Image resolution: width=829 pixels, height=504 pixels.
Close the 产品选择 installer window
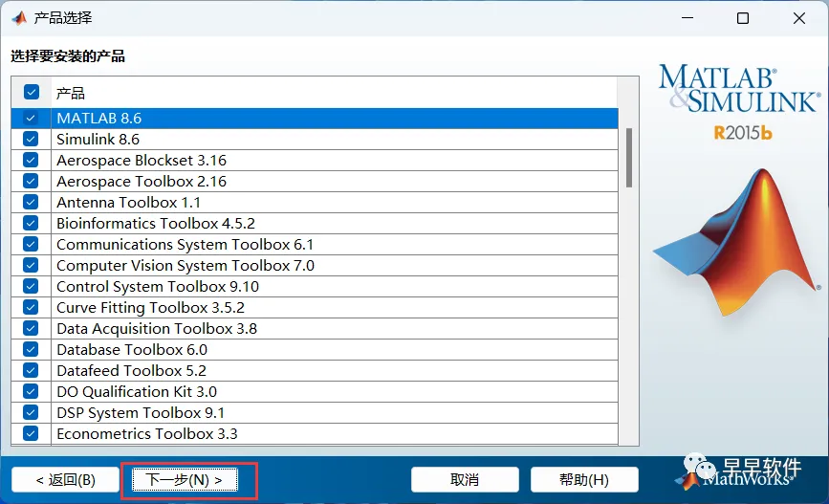click(798, 18)
